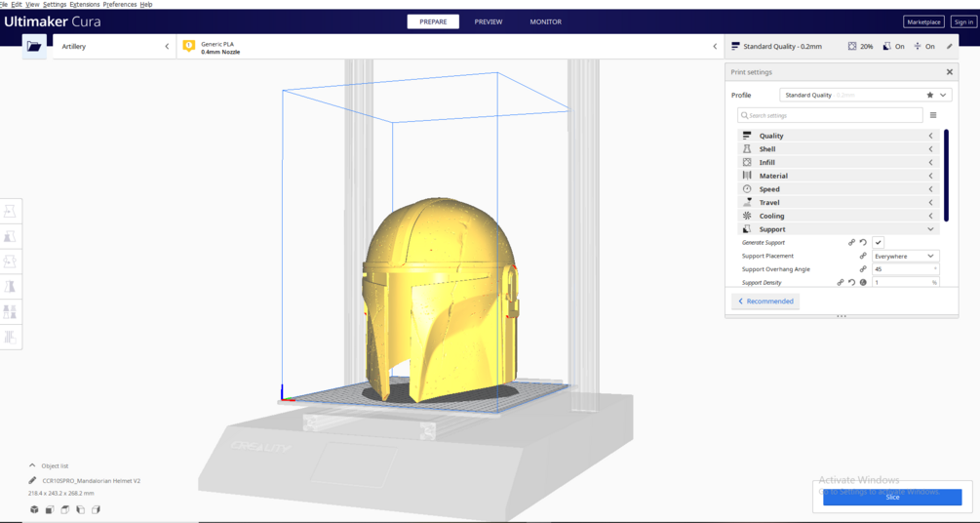Open the Preferences menu
The width and height of the screenshot is (980, 523).
119,4
